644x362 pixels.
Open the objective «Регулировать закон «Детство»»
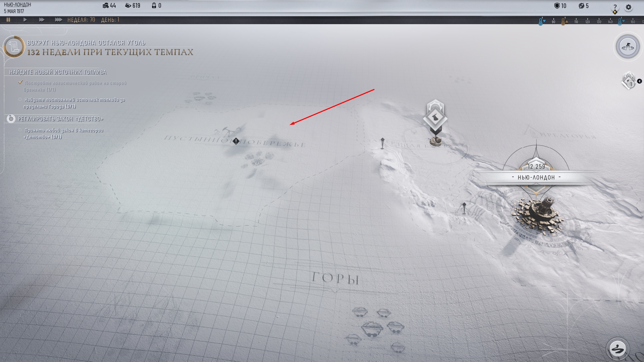(60, 119)
